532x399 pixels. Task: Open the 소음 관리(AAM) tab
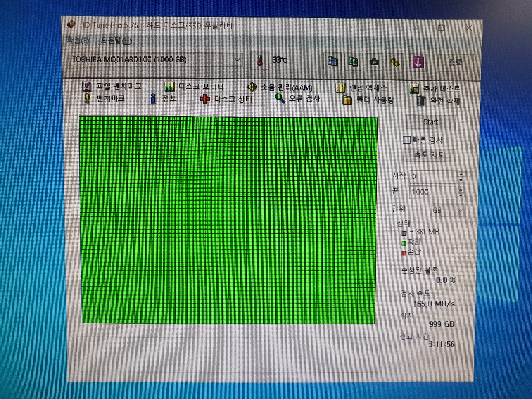(280, 87)
